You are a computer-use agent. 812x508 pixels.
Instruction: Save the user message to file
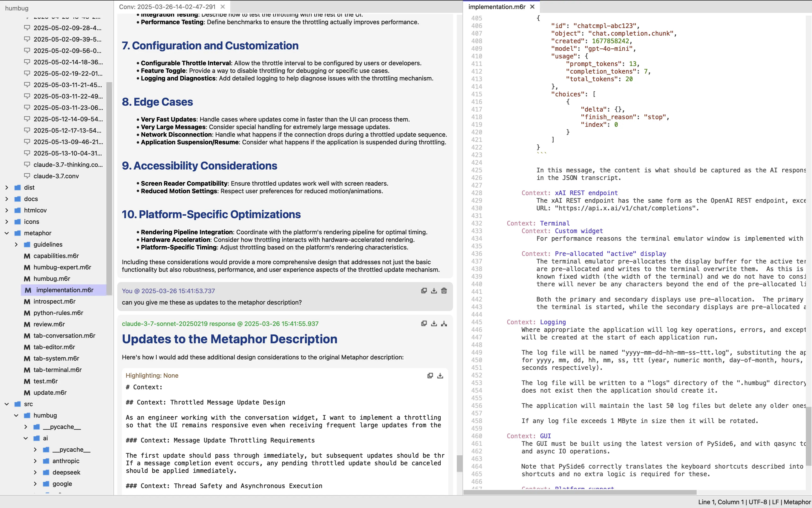coord(434,291)
